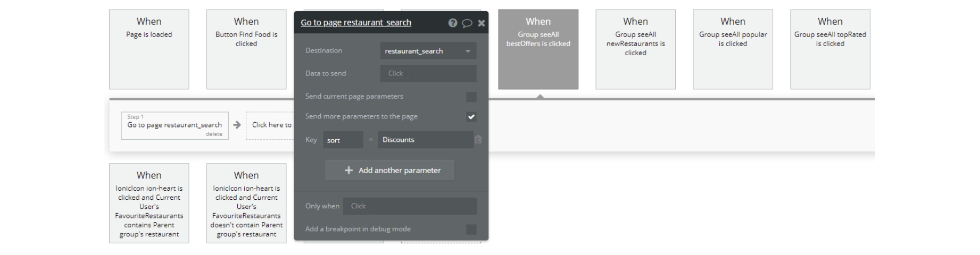Click the arrow icon after Step 1

coord(237,125)
